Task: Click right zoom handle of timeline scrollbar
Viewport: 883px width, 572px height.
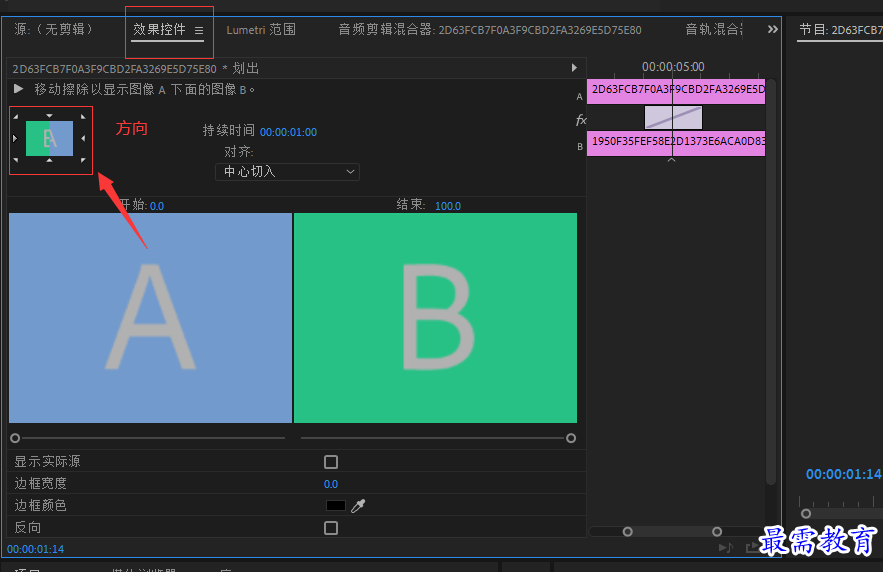Action: pos(717,531)
